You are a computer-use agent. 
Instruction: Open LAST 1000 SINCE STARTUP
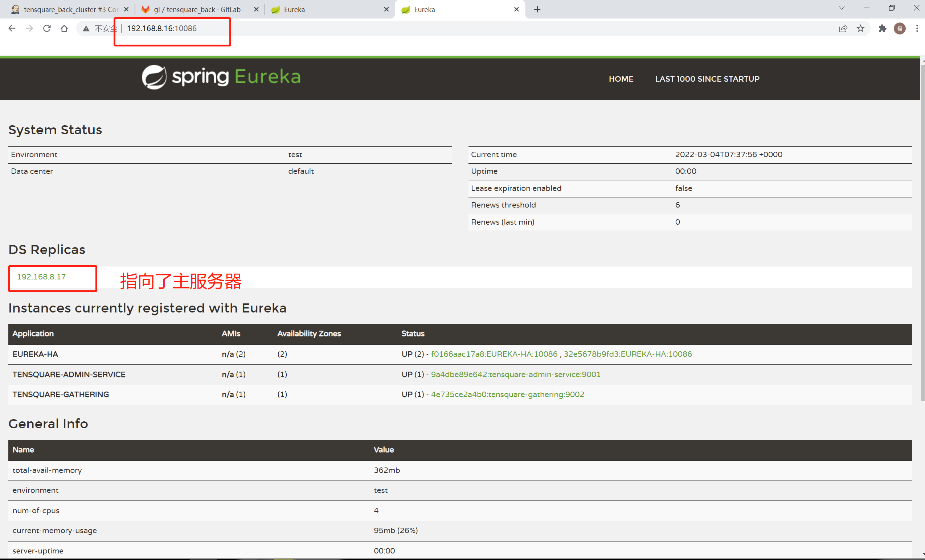point(707,79)
